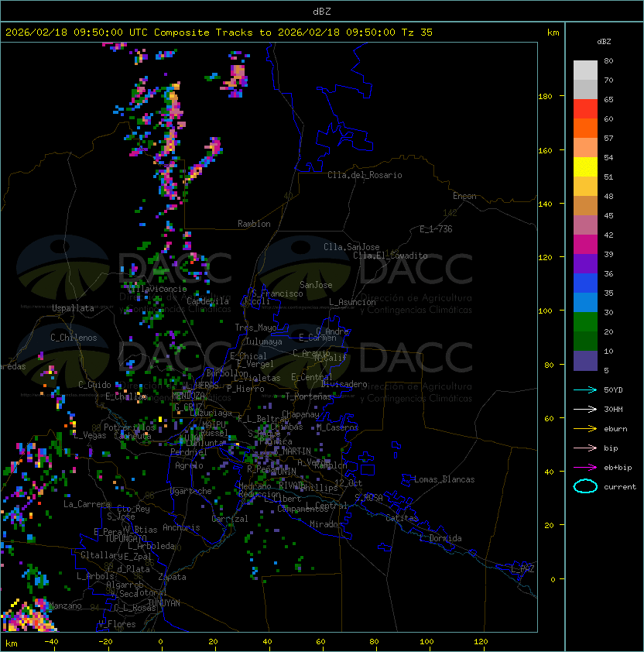The height and width of the screenshot is (652, 644).
Task: Click the 'V_Flores' map label
Action: [x=117, y=624]
